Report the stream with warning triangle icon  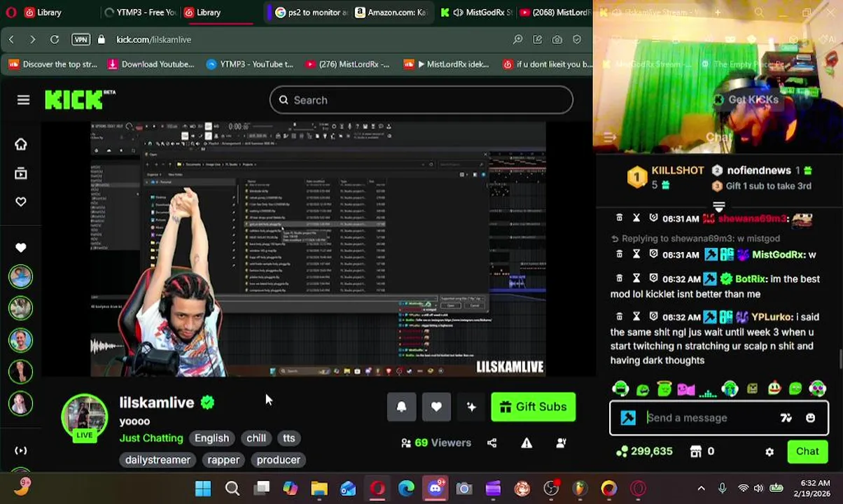point(527,442)
